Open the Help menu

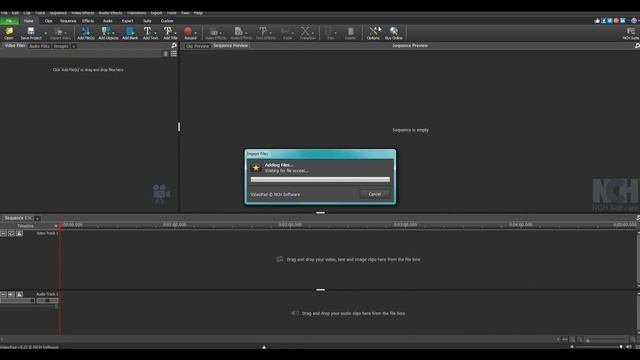(x=198, y=13)
